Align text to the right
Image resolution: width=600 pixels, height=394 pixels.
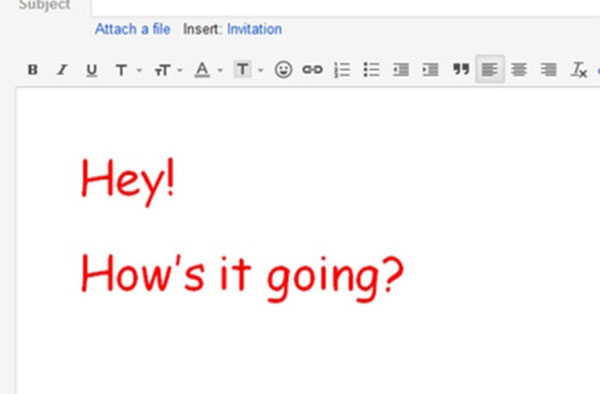548,70
